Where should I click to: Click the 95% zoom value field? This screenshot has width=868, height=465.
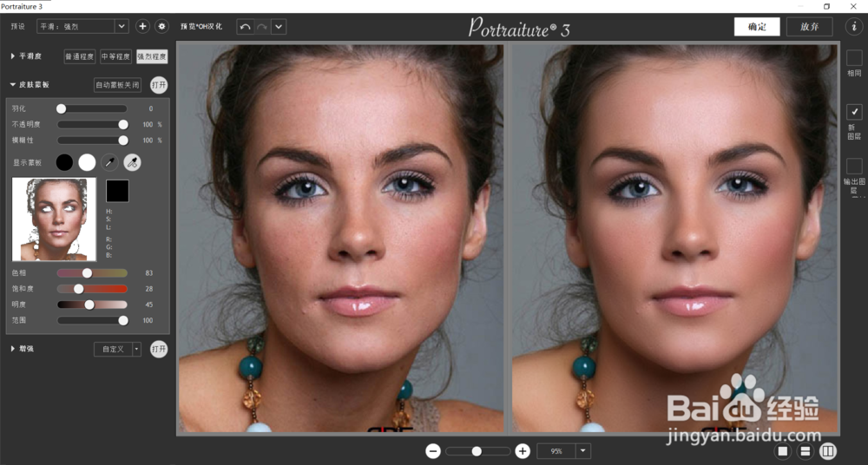click(x=556, y=451)
